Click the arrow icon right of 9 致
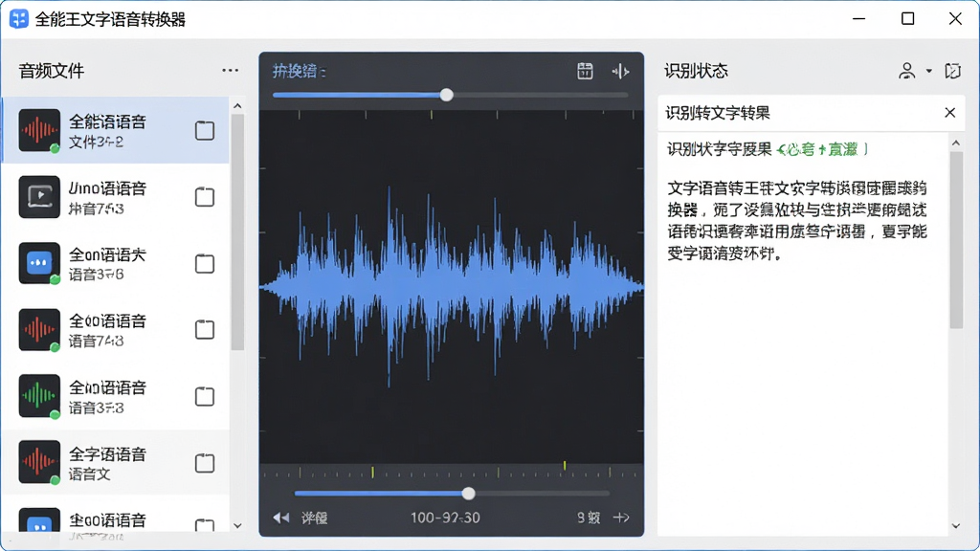The image size is (980, 551). pyautogui.click(x=621, y=518)
